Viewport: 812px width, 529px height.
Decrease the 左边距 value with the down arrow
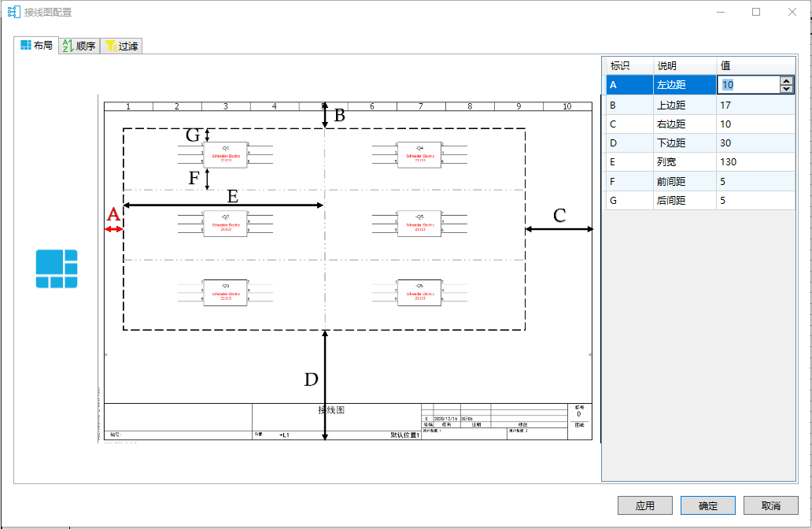click(786, 89)
